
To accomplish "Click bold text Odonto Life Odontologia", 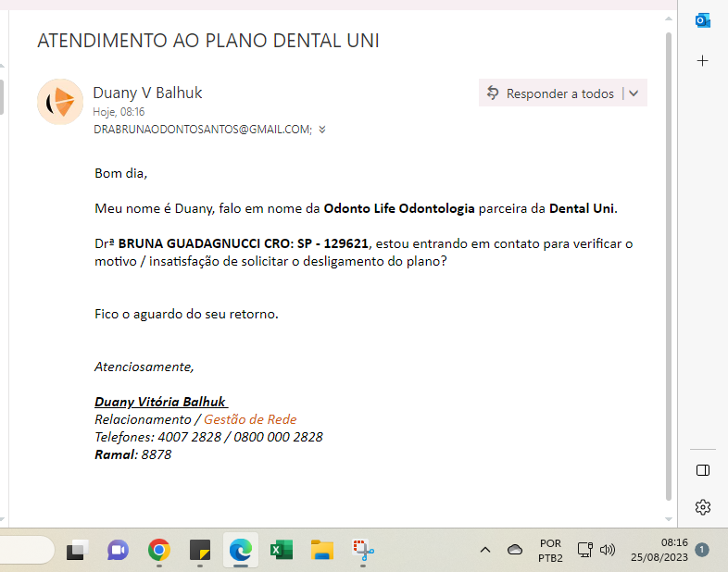I will point(399,209).
